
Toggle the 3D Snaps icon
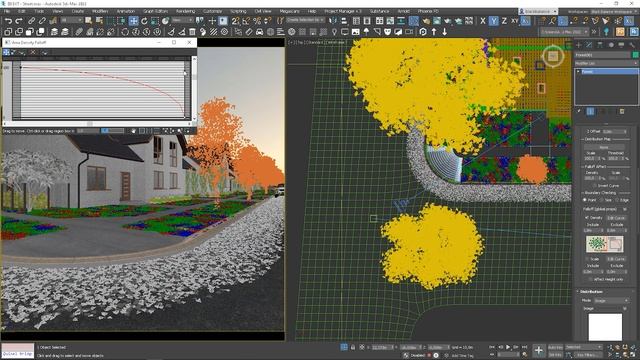[x=236, y=21]
